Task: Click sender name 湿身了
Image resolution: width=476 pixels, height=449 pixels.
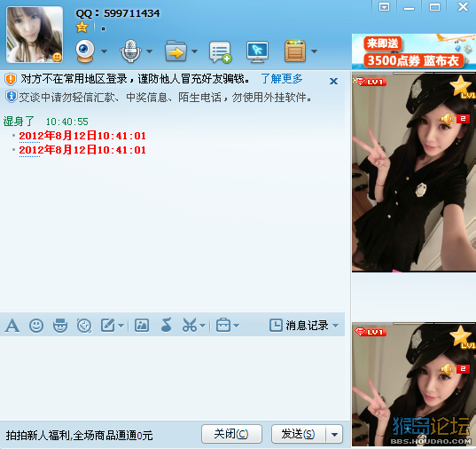Action: pyautogui.click(x=19, y=122)
